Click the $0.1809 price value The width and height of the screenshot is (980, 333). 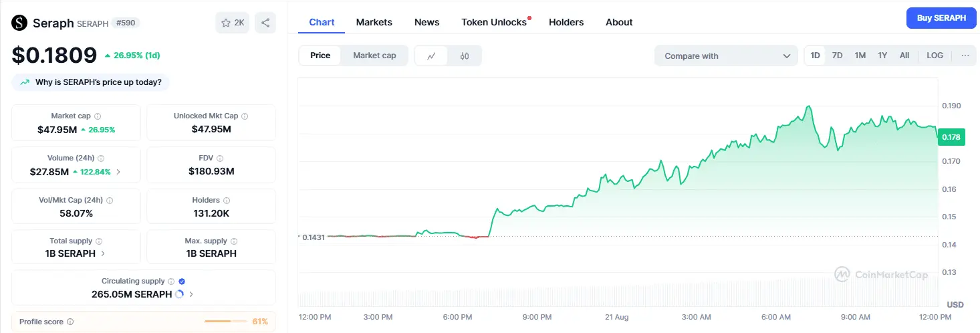tap(54, 55)
